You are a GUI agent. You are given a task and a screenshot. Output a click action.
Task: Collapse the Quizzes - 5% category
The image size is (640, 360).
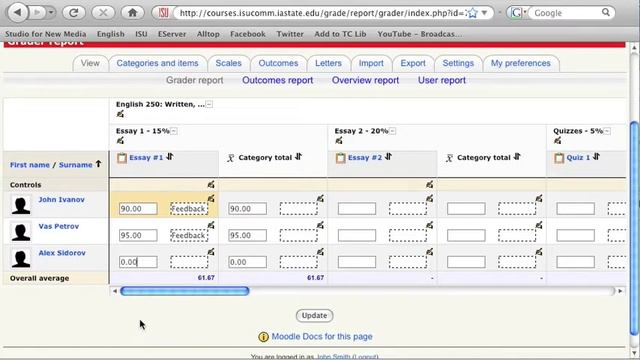pyautogui.click(x=607, y=131)
